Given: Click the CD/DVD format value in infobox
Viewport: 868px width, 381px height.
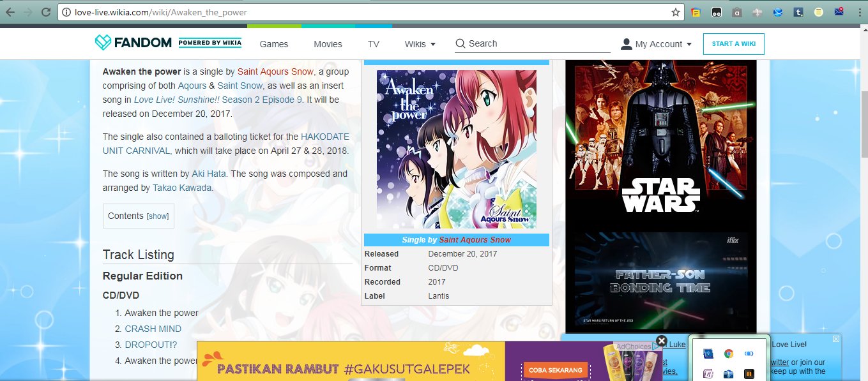Looking at the screenshot, I should point(443,268).
